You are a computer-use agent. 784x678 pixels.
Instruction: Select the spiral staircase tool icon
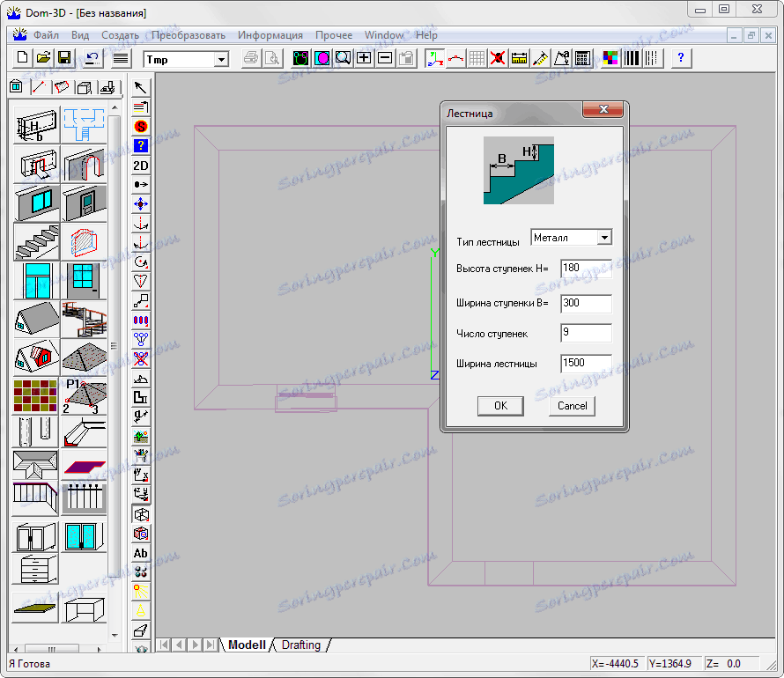tap(84, 319)
